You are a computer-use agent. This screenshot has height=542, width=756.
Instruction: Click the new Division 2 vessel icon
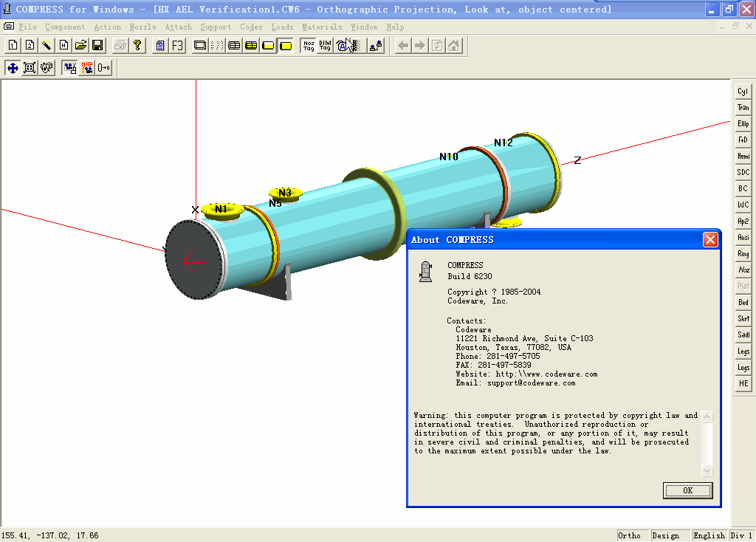click(30, 45)
